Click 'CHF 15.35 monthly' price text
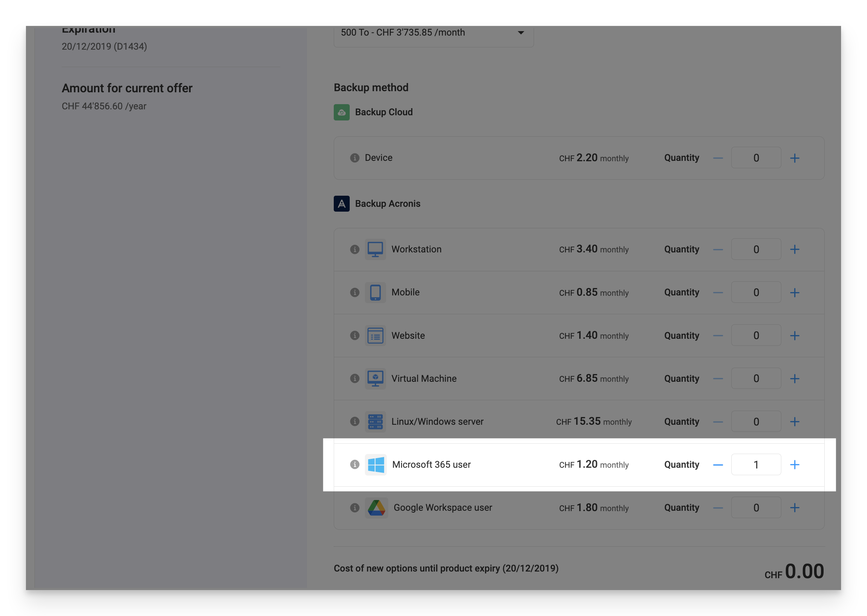Viewport: 867px width, 616px height. pos(594,422)
